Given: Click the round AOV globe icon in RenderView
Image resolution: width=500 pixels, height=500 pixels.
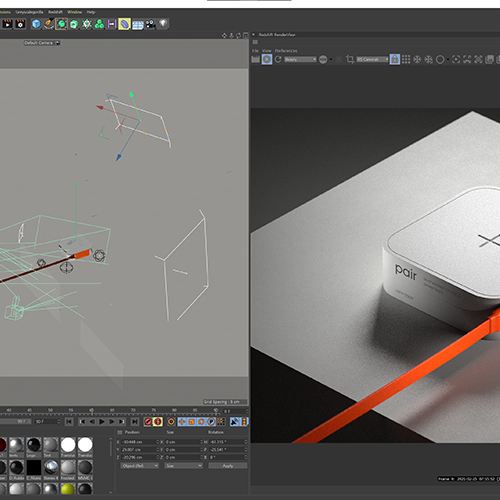Looking at the screenshot, I should click(323, 59).
